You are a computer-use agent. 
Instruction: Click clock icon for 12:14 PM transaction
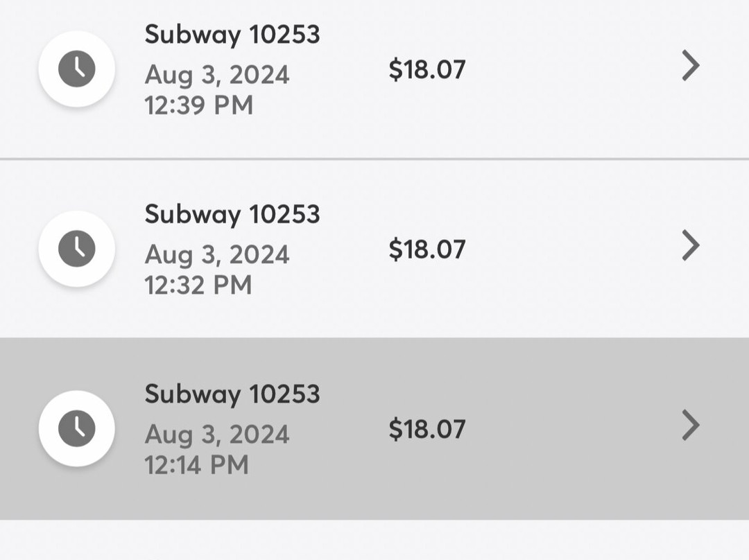[76, 428]
